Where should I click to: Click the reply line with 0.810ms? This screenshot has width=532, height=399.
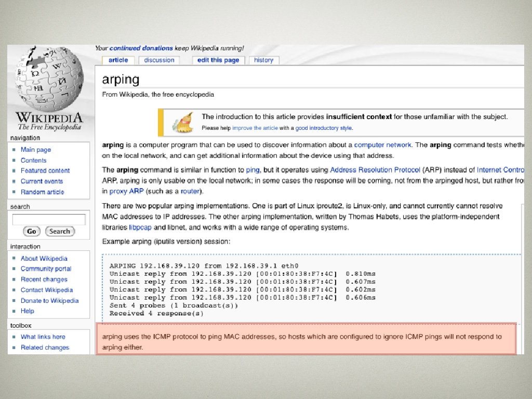click(x=242, y=273)
